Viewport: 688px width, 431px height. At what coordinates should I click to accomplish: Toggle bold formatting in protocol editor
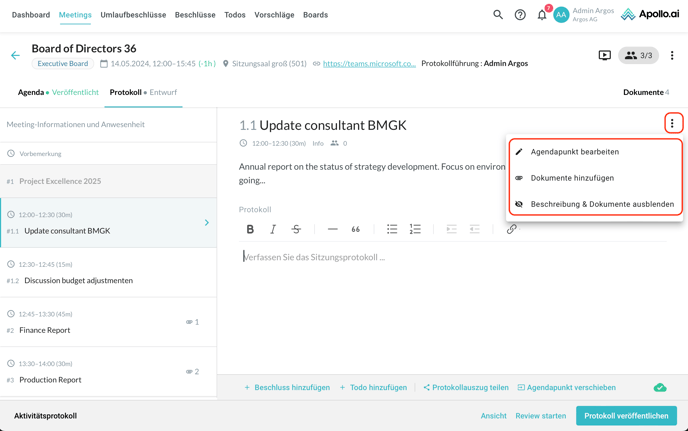click(x=250, y=229)
